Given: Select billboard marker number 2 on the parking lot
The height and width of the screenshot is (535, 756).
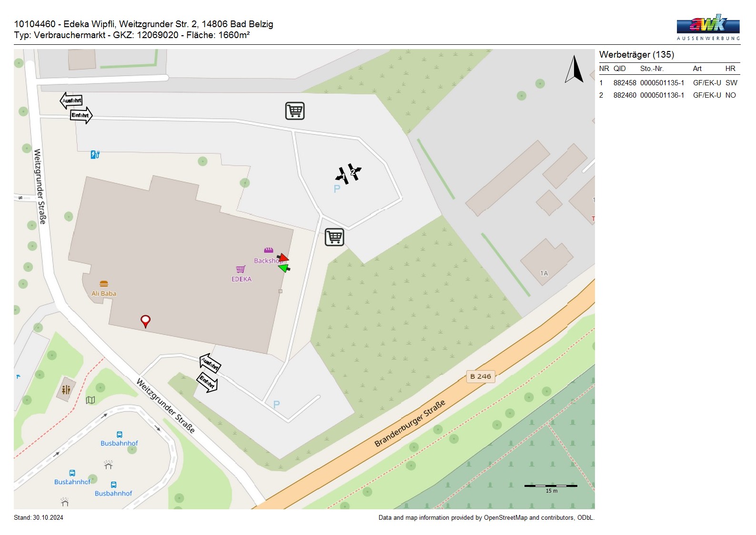Looking at the screenshot, I should pyautogui.click(x=353, y=172).
